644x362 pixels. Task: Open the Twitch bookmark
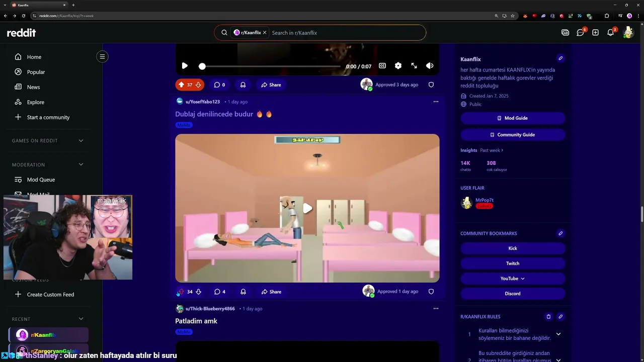point(513,263)
